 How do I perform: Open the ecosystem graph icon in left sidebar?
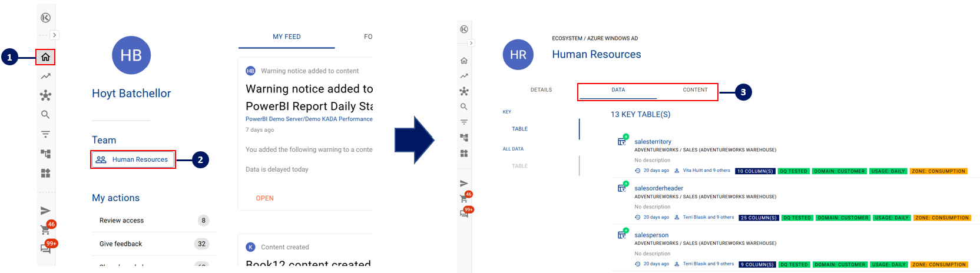45,95
